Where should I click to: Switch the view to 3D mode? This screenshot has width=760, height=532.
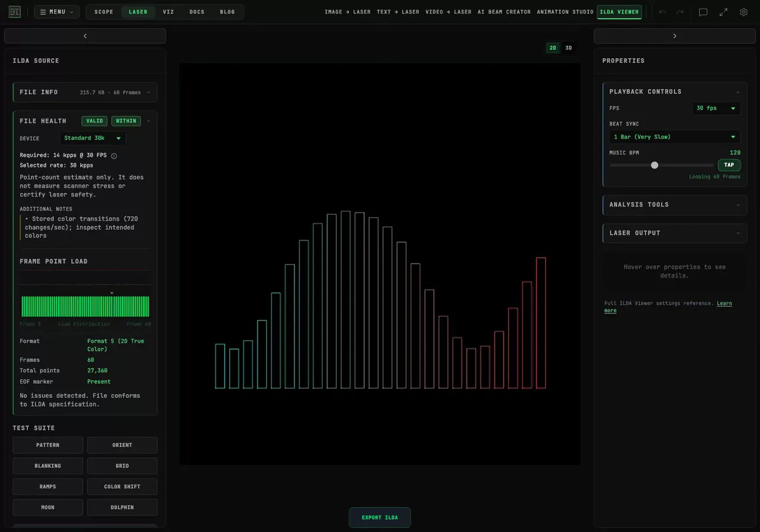[568, 48]
